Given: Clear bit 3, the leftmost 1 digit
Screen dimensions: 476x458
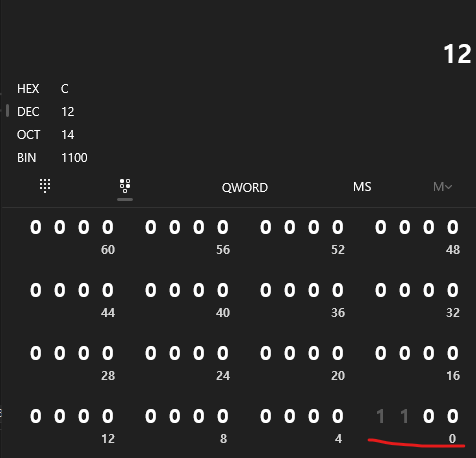Looking at the screenshot, I should tap(380, 416).
